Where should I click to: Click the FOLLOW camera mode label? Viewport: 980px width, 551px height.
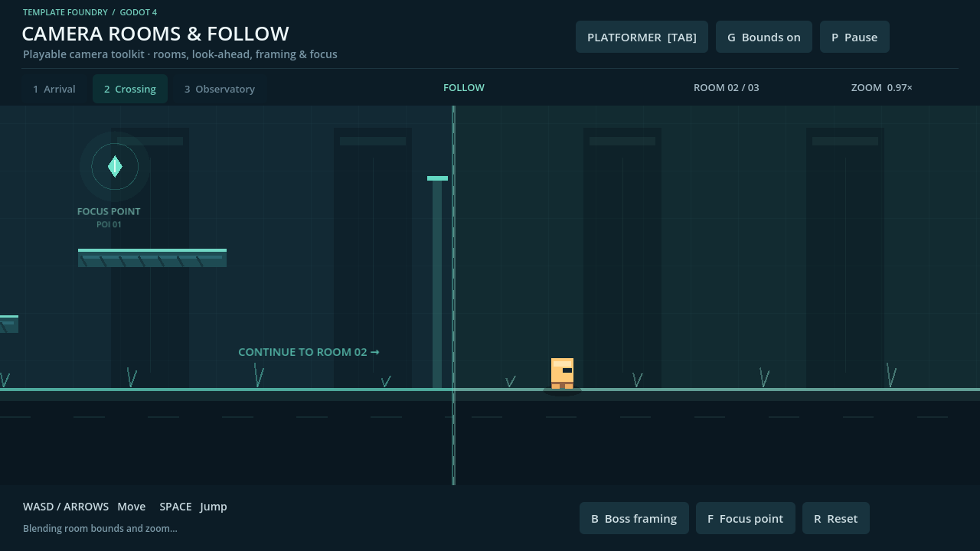pyautogui.click(x=464, y=88)
